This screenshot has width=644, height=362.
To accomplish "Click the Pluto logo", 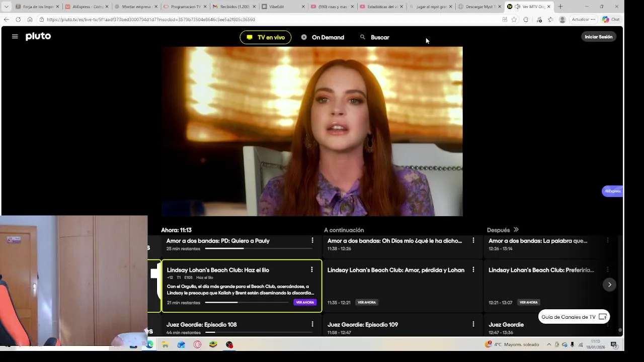I will [38, 37].
